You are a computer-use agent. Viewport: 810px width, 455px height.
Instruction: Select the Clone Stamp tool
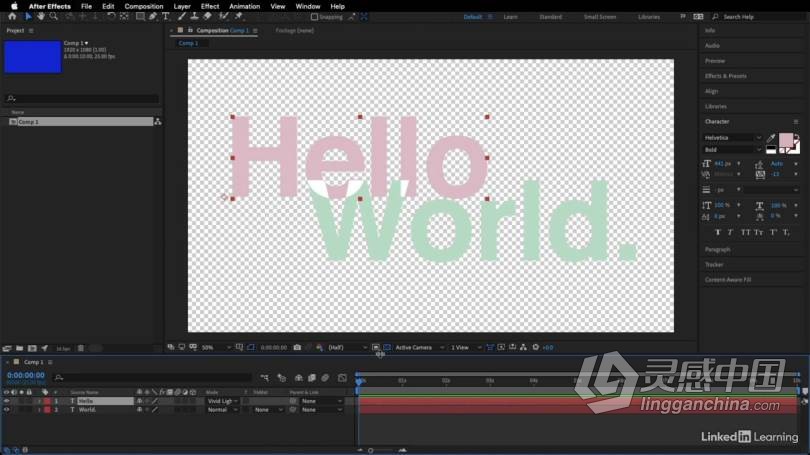pos(194,17)
